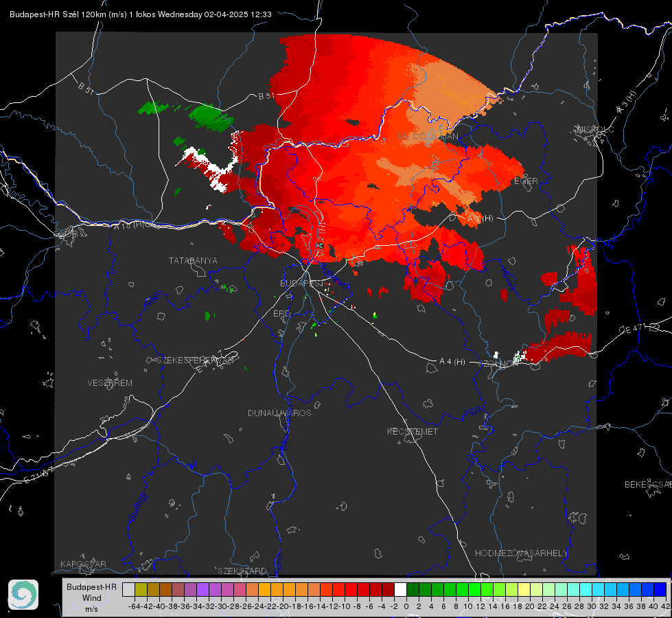672x618 pixels.
Task: Select the dark green swatch right of 0
Action: [413, 590]
